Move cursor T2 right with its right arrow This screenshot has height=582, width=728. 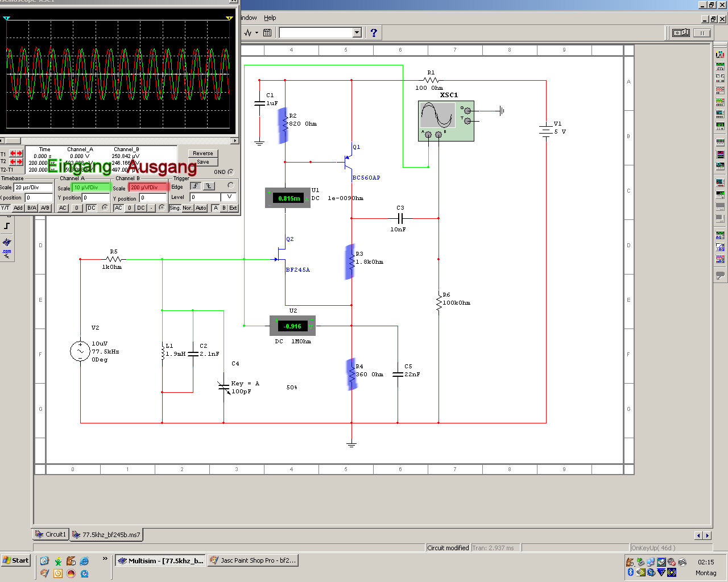point(20,162)
